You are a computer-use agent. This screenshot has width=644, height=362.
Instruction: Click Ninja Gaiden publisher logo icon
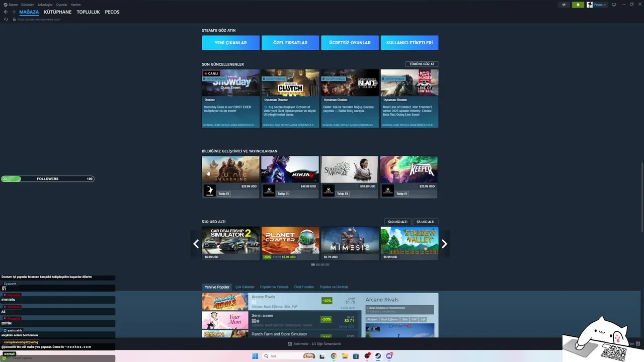(x=269, y=191)
